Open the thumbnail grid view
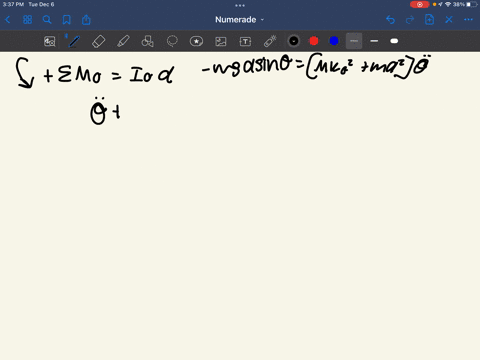Viewport: 480px width, 360px height. click(27, 20)
